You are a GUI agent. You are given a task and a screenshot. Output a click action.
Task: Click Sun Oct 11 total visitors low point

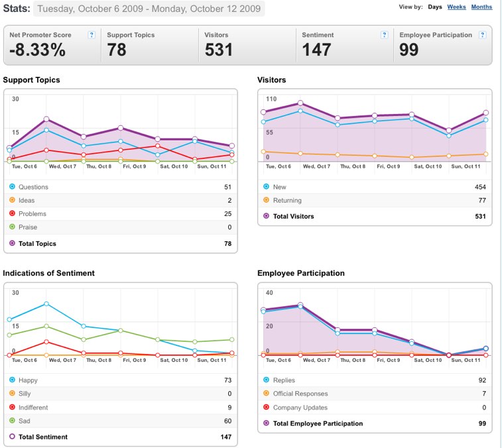[449, 131]
